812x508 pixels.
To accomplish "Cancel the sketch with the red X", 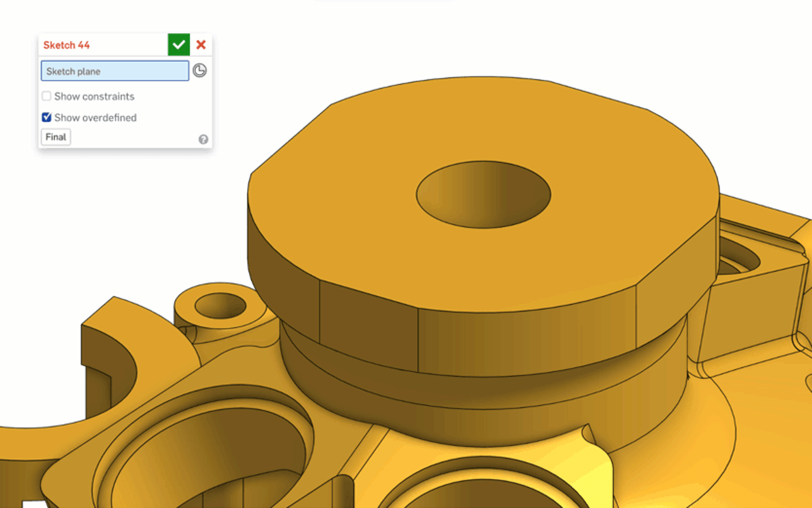I will tap(201, 45).
